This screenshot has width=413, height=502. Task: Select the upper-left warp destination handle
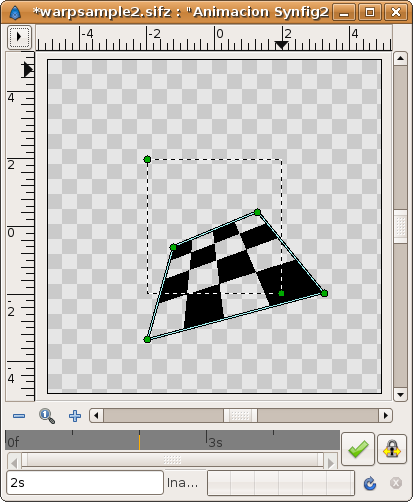click(x=173, y=247)
